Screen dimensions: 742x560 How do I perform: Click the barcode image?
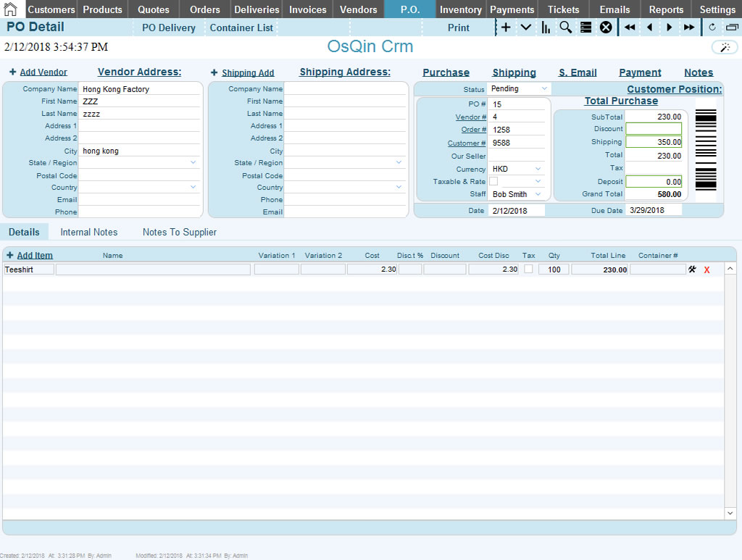point(706,150)
